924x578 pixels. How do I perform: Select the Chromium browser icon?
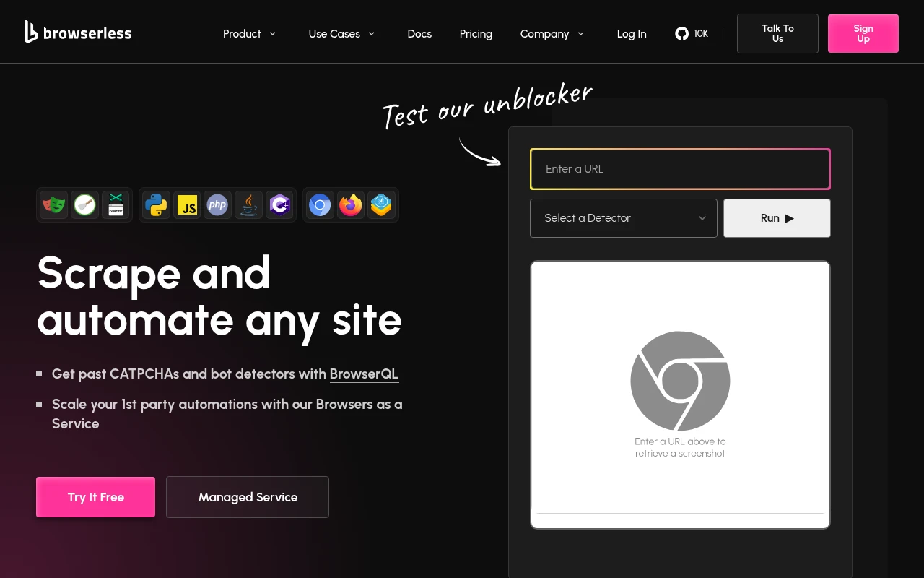click(320, 204)
